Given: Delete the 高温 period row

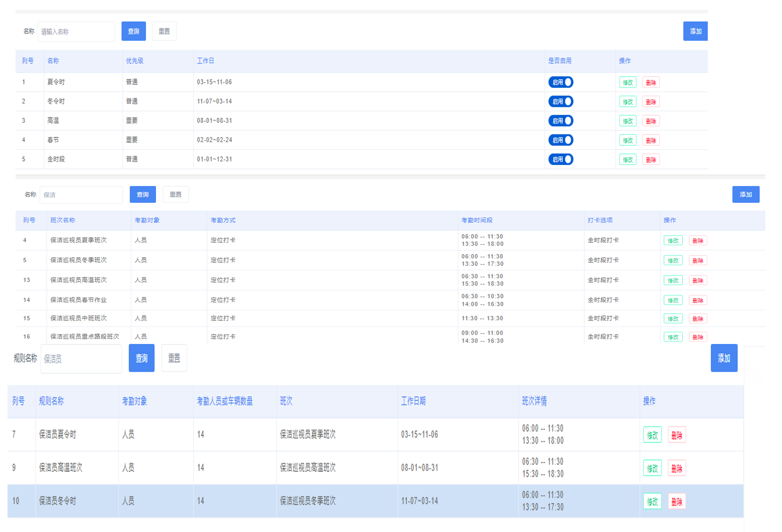Looking at the screenshot, I should coord(651,121).
